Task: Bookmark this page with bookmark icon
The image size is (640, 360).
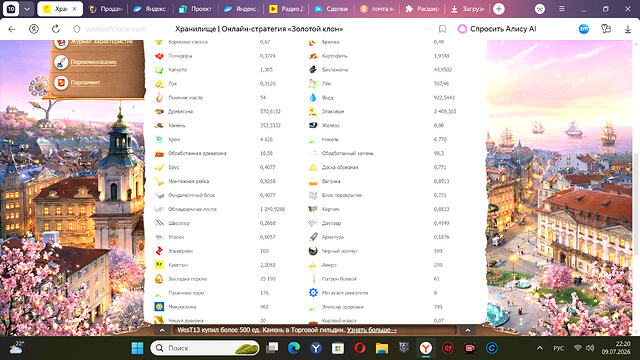Action: (442, 29)
